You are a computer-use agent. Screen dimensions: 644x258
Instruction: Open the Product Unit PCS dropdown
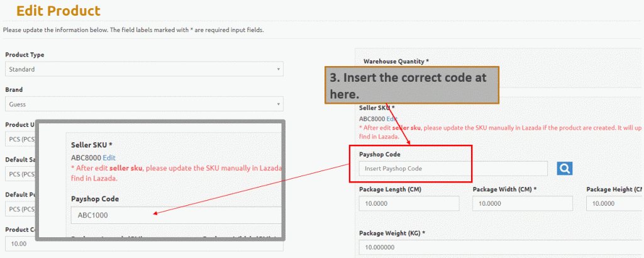(21, 139)
